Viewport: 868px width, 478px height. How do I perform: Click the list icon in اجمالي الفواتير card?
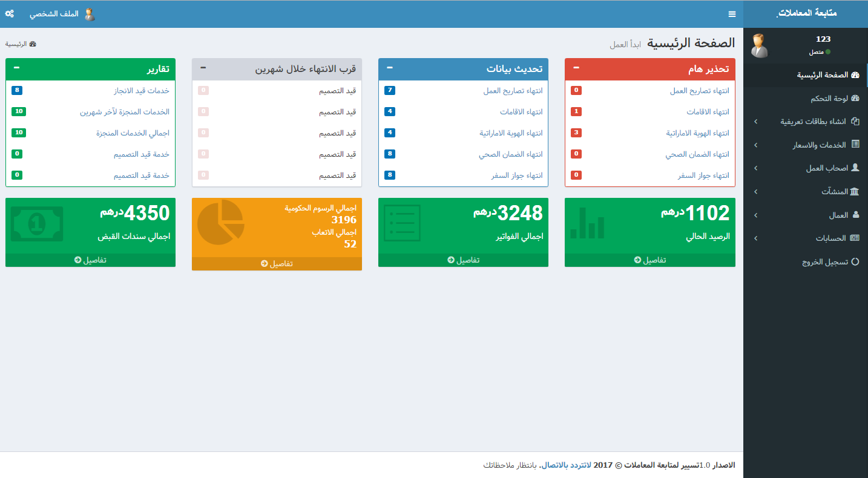tap(402, 223)
